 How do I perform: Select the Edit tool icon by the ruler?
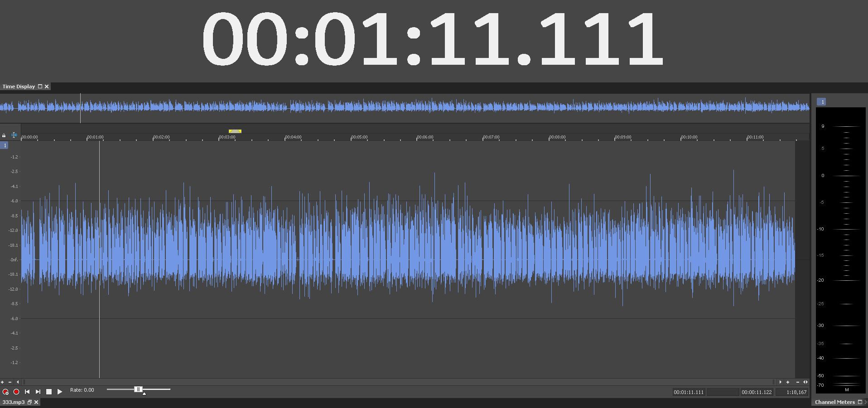point(14,135)
